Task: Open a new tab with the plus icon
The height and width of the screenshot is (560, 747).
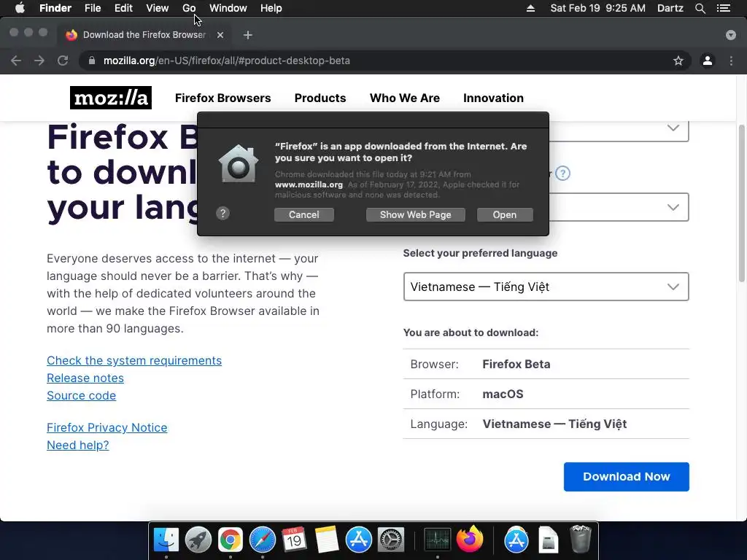Action: pos(247,35)
